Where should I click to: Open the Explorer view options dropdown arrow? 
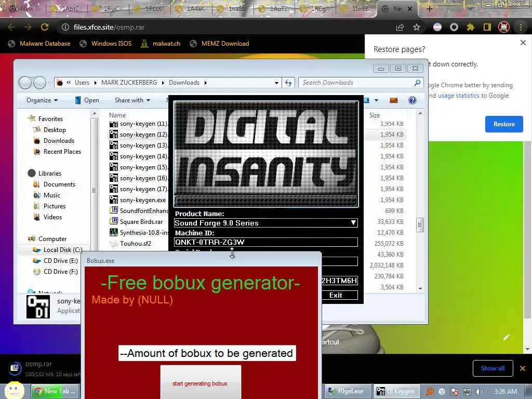point(376,100)
